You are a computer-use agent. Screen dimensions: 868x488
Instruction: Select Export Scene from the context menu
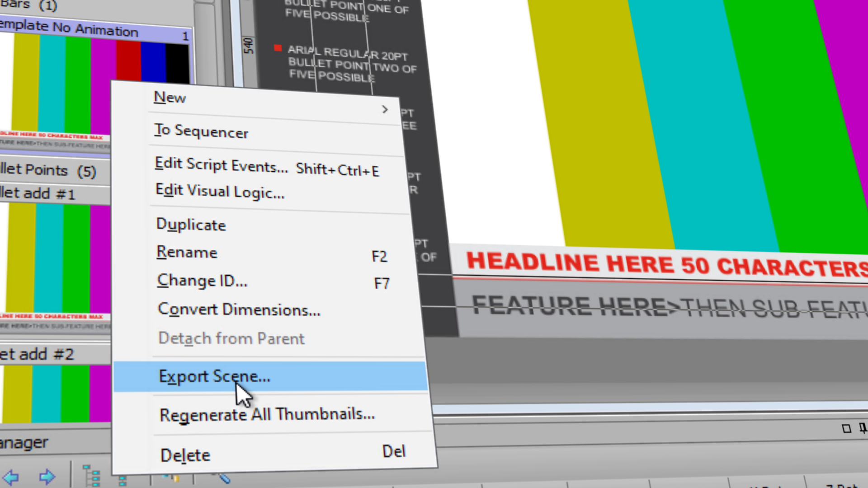(214, 376)
